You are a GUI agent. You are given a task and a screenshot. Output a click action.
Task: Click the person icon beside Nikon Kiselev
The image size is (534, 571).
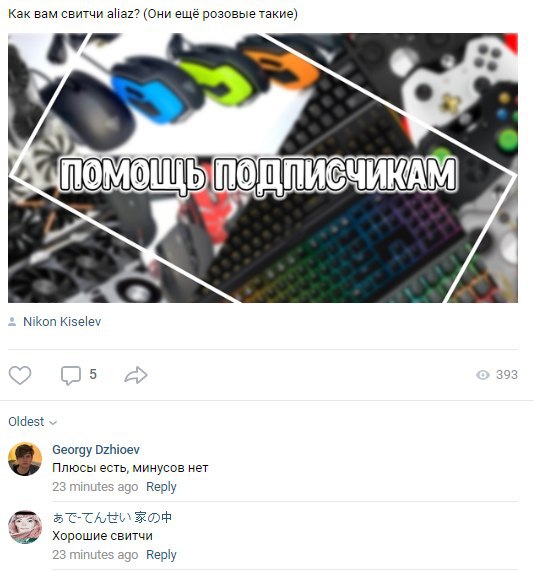[12, 322]
